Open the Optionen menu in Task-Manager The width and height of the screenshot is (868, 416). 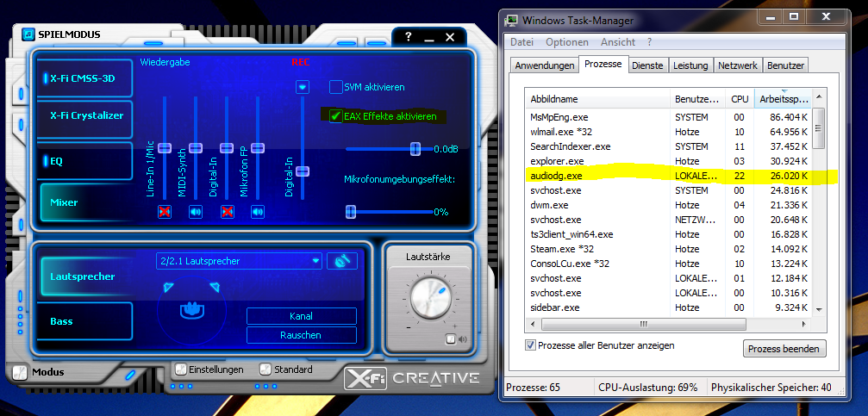(567, 42)
